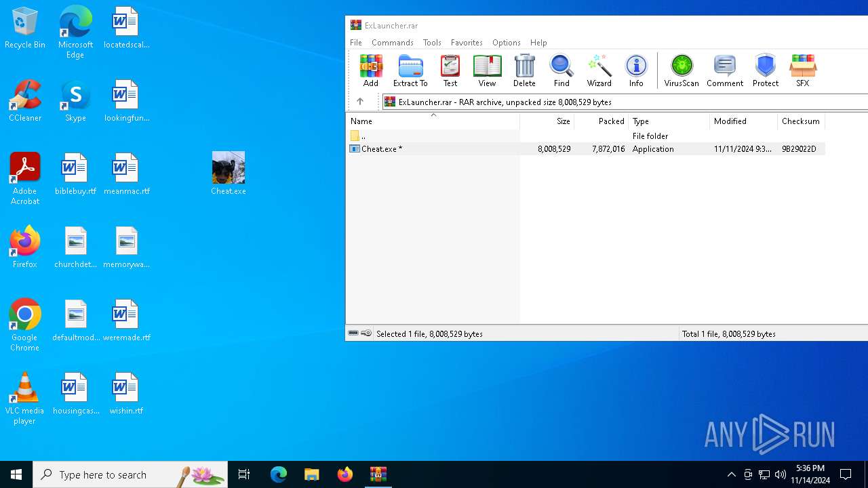Open Task View from the taskbar
Viewport: 868px width, 488px height.
click(x=244, y=474)
